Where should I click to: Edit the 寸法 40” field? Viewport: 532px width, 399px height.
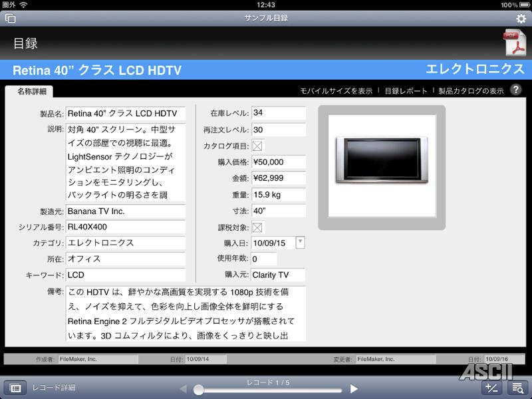pos(279,211)
